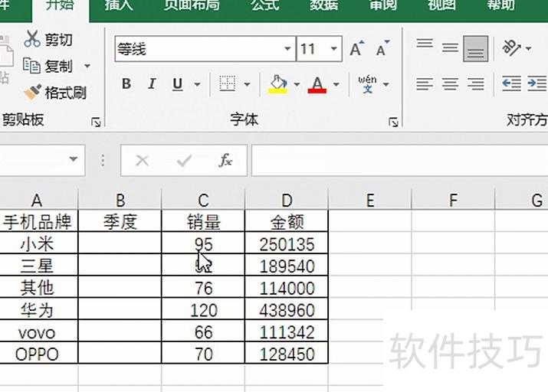The width and height of the screenshot is (548, 392).
Task: Click the wén phonetic guide icon
Action: point(367,84)
